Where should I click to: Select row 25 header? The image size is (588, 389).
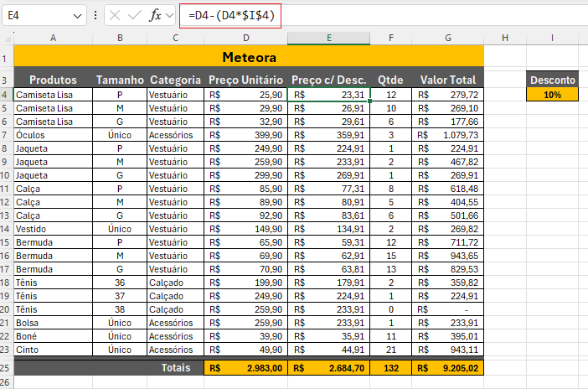click(x=5, y=367)
